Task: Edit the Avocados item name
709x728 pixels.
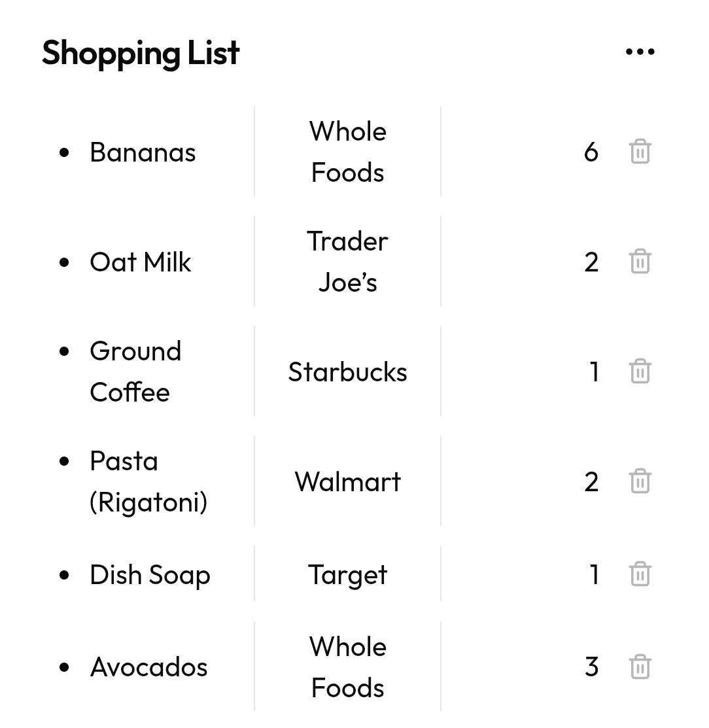Action: point(148,667)
